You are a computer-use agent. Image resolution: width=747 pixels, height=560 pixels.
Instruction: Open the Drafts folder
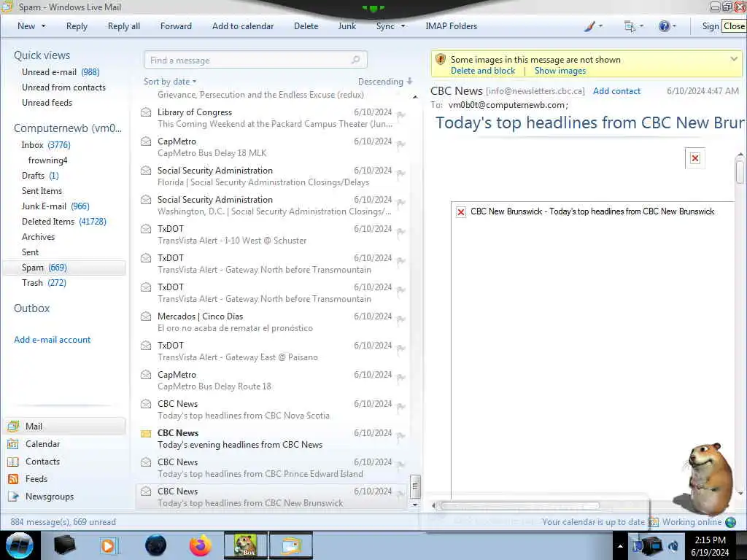click(x=40, y=175)
